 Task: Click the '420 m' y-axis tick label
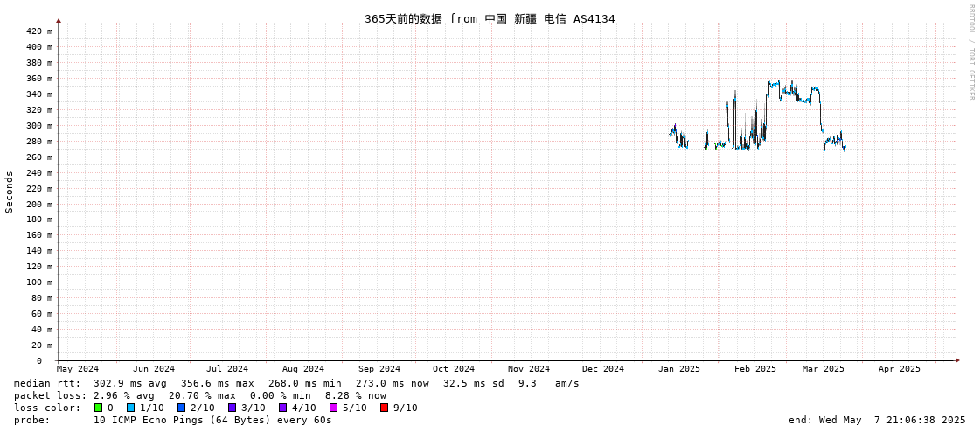pyautogui.click(x=40, y=31)
